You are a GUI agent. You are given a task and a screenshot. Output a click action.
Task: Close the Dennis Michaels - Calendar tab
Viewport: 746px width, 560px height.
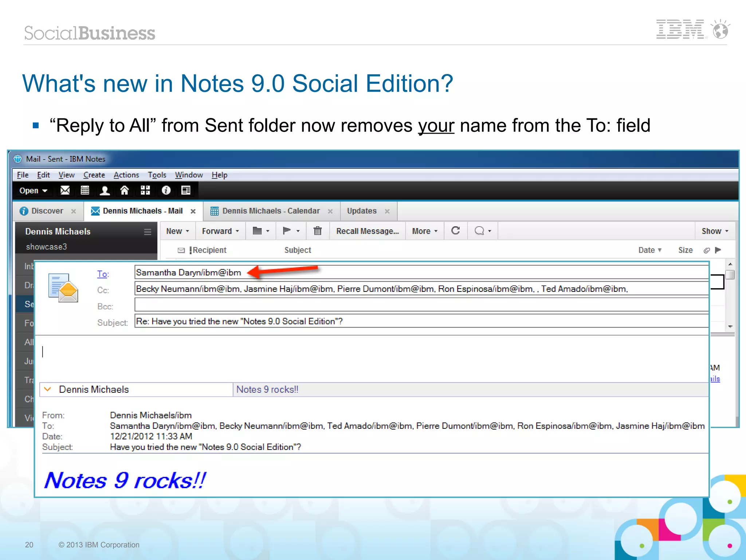point(330,211)
